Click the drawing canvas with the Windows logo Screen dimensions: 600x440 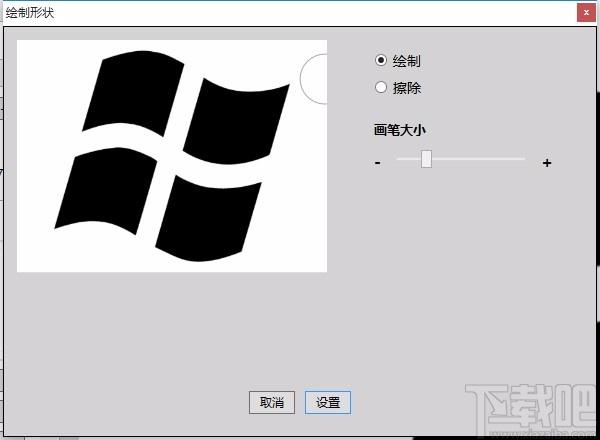172,156
